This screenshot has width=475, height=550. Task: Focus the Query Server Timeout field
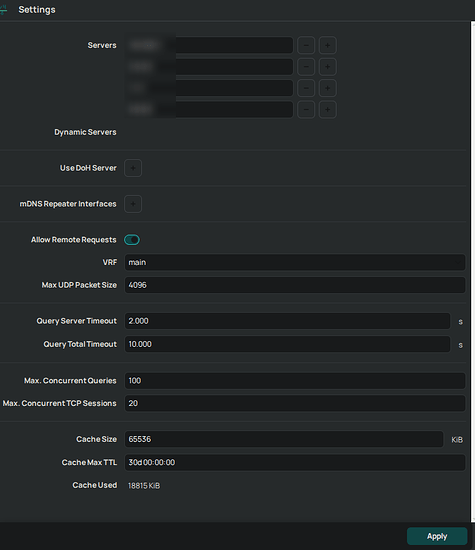(x=287, y=321)
